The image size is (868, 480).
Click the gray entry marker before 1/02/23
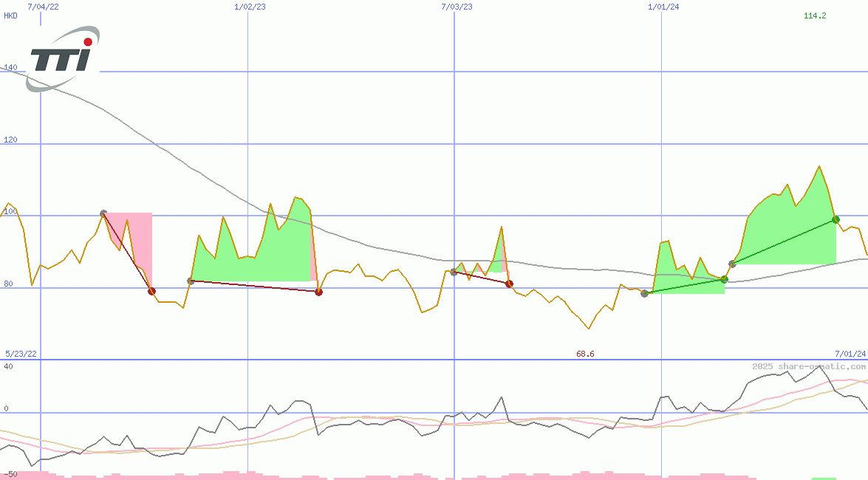[191, 281]
